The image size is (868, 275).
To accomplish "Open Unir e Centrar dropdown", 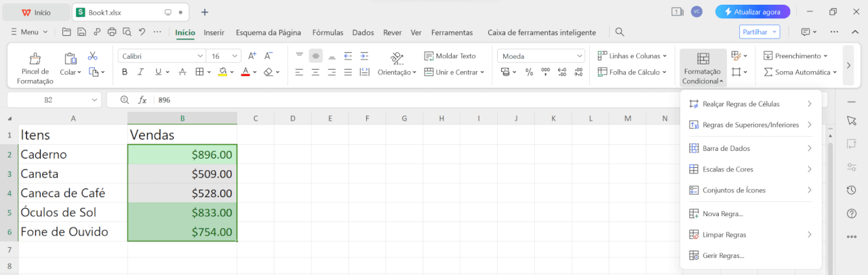I will click(x=454, y=72).
